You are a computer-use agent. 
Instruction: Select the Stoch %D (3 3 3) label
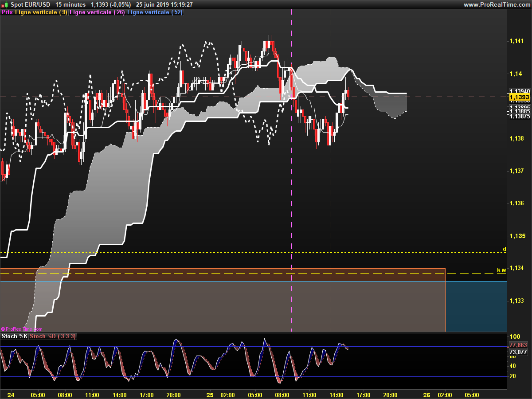coord(53,336)
